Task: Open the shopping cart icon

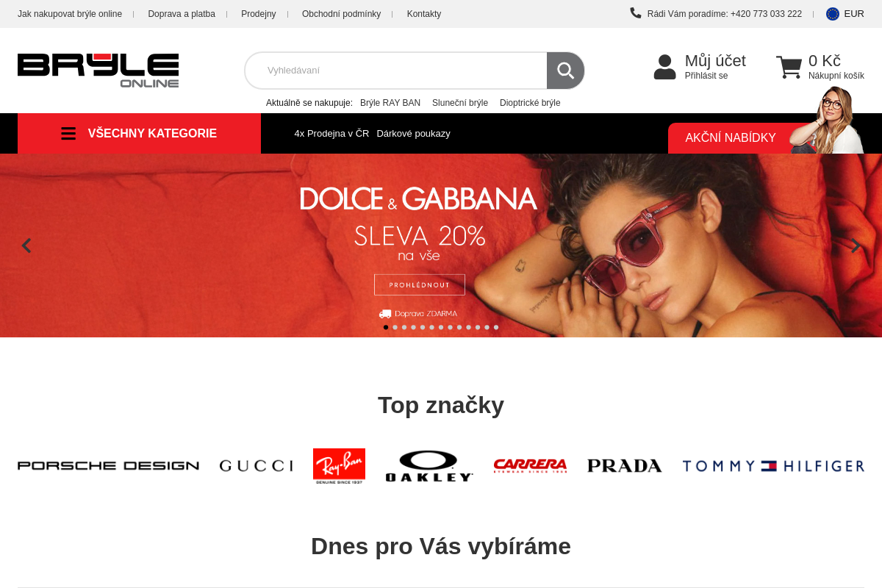Action: [x=789, y=67]
